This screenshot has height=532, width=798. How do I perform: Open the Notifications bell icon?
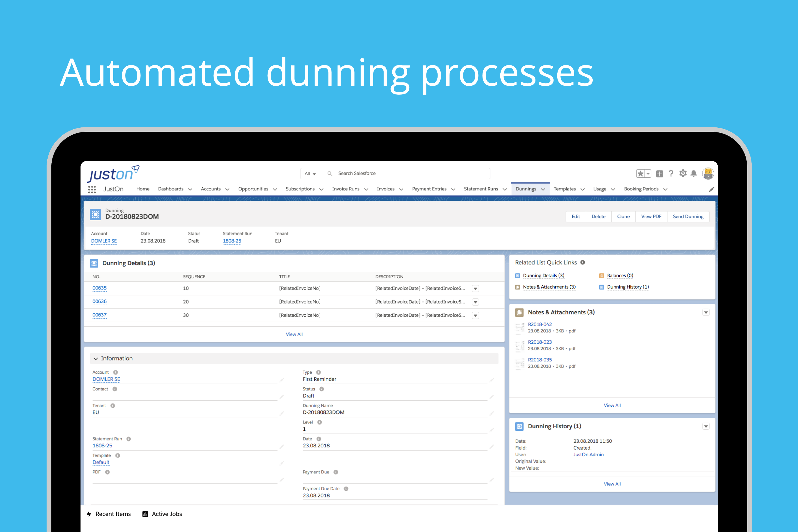(x=694, y=173)
